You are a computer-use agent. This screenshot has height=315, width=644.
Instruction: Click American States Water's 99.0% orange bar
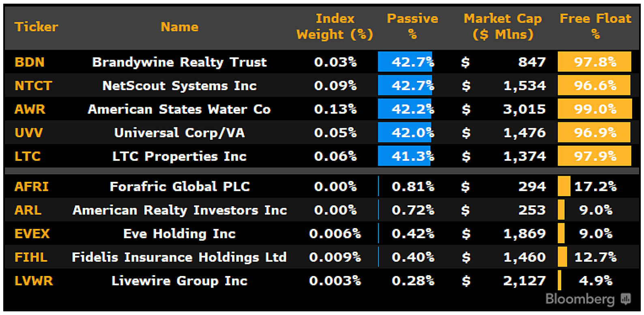[x=595, y=109]
